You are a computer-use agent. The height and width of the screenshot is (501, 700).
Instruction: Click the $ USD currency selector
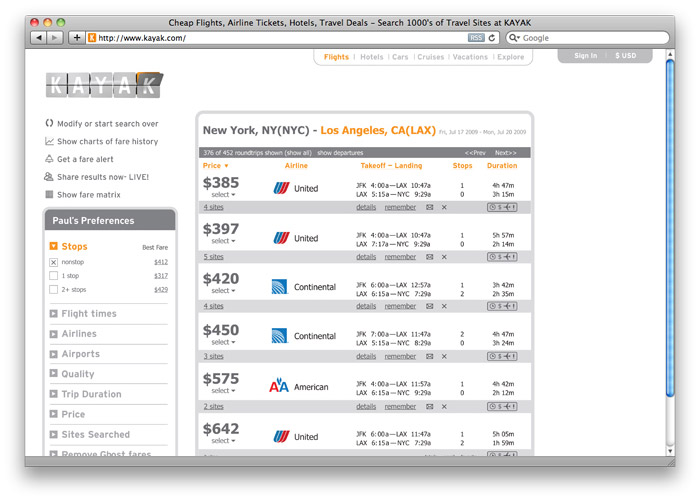click(x=625, y=55)
